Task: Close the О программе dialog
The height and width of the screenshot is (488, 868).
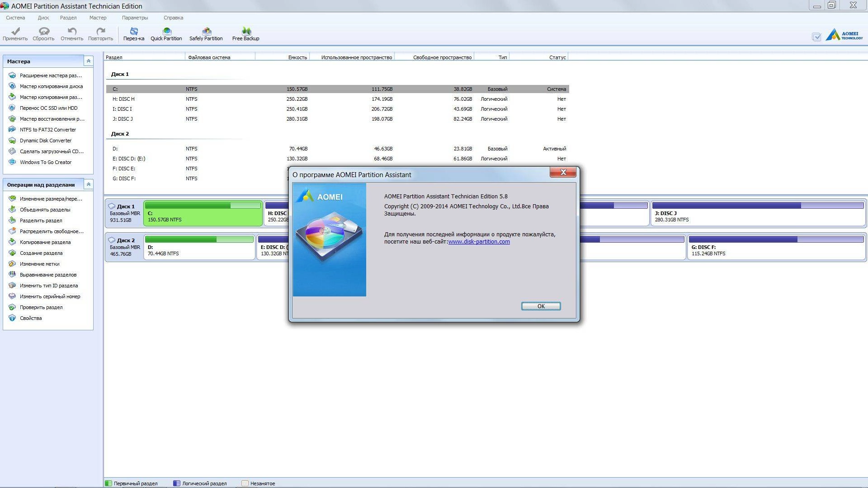Action: pyautogui.click(x=563, y=172)
